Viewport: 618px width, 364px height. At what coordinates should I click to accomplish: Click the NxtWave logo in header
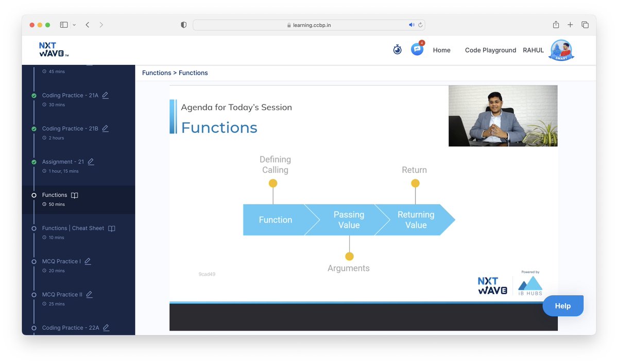coord(54,49)
